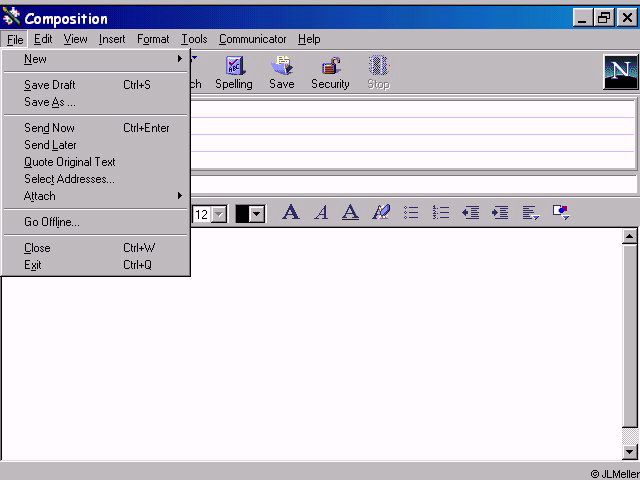
Task: Insert a bulleted list
Action: click(411, 213)
